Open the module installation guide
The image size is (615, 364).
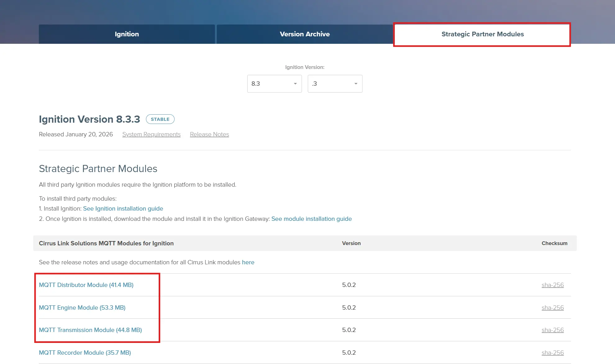(311, 219)
